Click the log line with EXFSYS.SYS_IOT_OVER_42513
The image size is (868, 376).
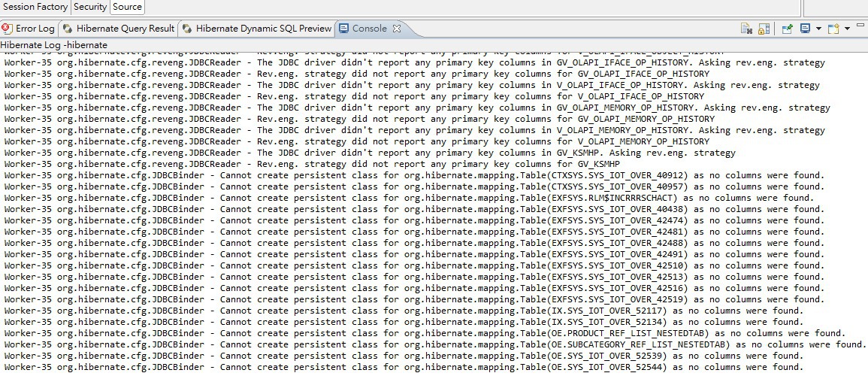click(x=414, y=277)
